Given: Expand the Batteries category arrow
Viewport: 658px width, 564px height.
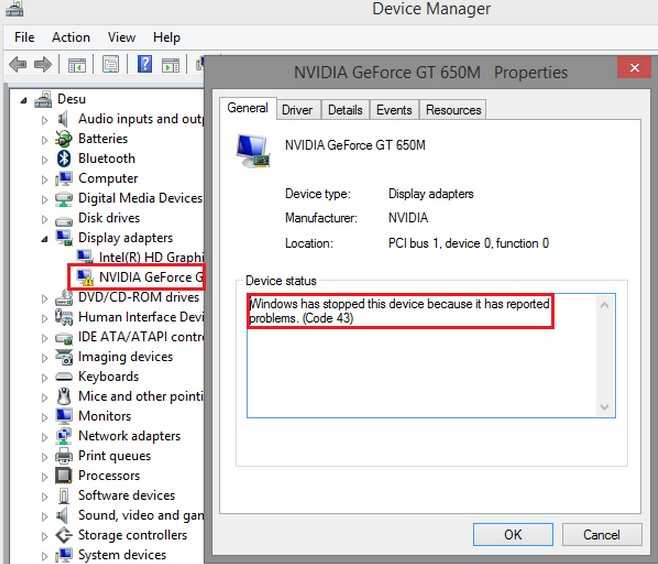Looking at the screenshot, I should tap(44, 139).
